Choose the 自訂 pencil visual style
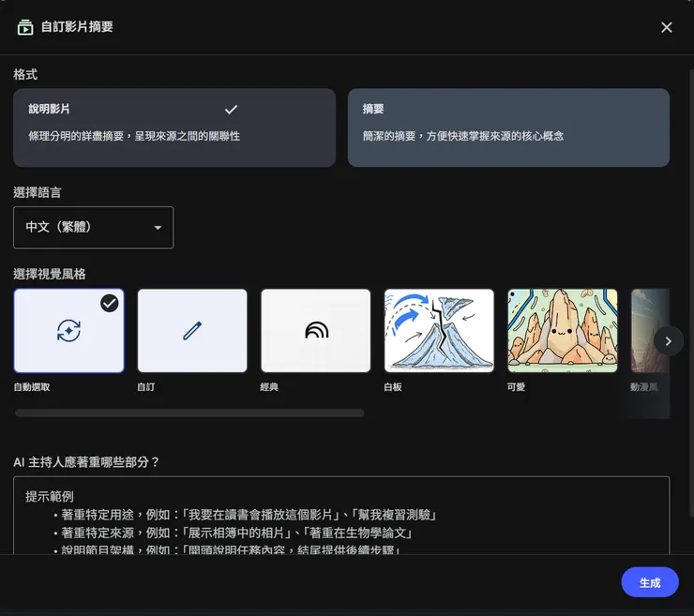The image size is (694, 616). click(192, 331)
